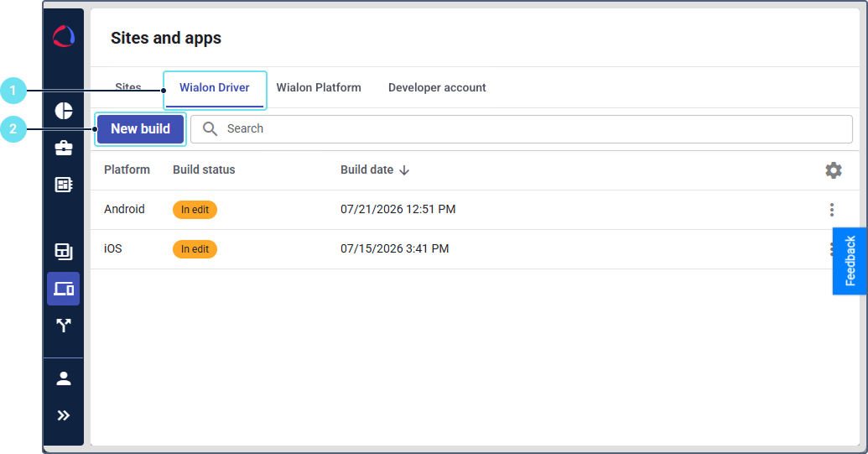The height and width of the screenshot is (454, 868).
Task: Click the Build status column header
Action: [204, 170]
